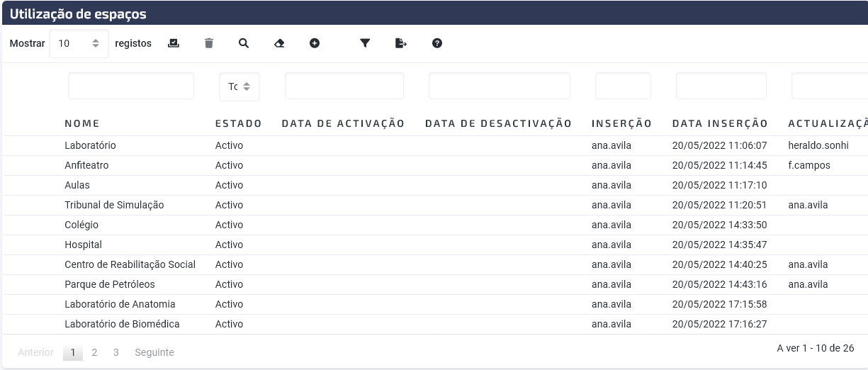Click the funnel filter icon
The height and width of the screenshot is (370, 868).
365,43
